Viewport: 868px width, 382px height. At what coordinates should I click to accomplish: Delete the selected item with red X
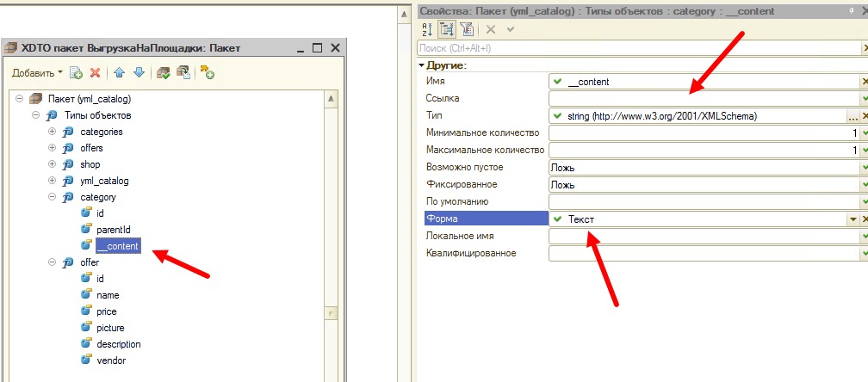[95, 72]
